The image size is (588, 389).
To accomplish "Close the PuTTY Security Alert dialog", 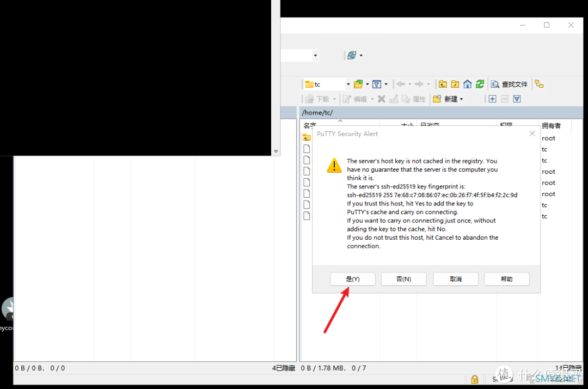I will [x=532, y=133].
